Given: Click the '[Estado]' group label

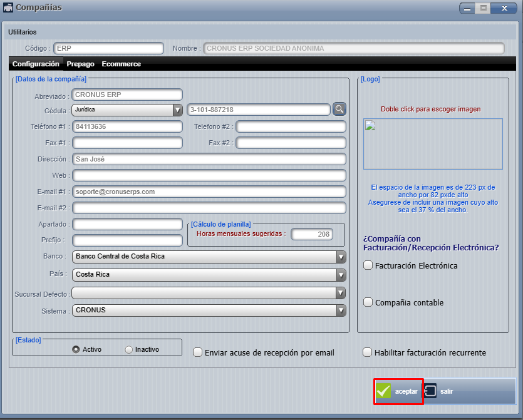Looking at the screenshot, I should click(28, 340).
